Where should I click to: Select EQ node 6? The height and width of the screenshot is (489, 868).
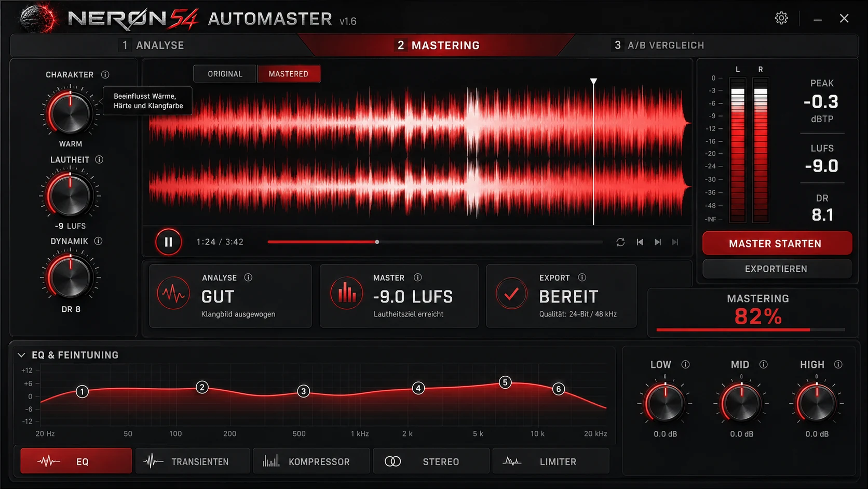[558, 389]
